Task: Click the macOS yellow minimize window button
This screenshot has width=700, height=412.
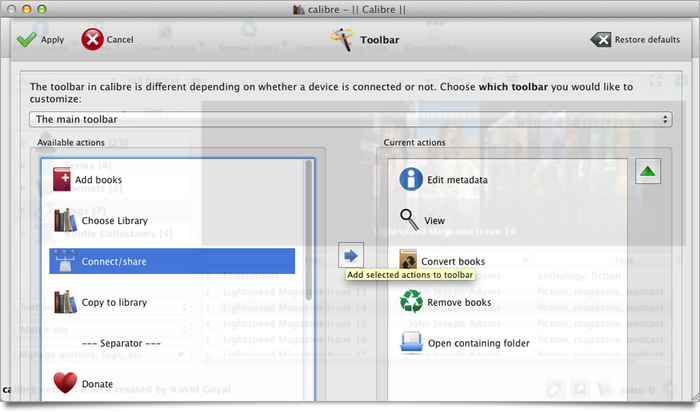Action: point(27,9)
